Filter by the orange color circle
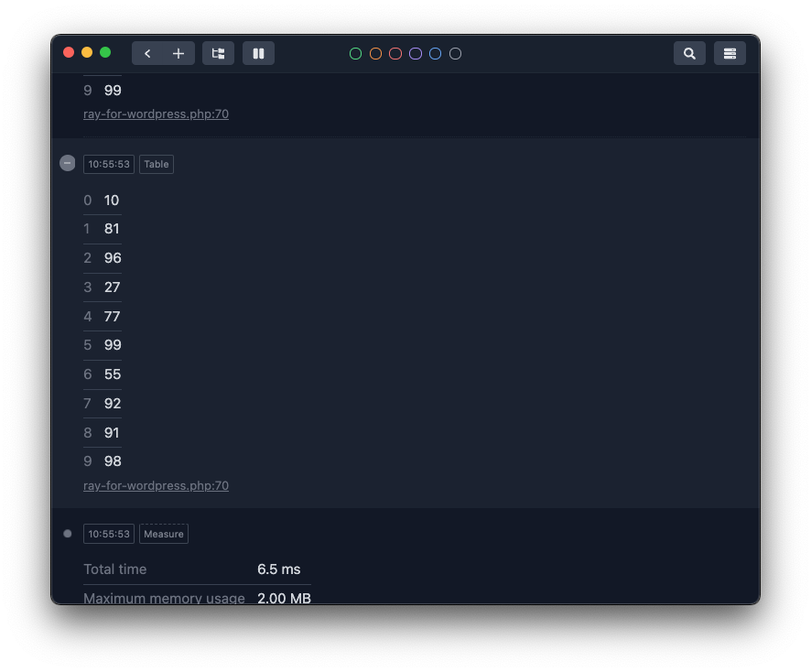The width and height of the screenshot is (811, 672). coord(375,54)
